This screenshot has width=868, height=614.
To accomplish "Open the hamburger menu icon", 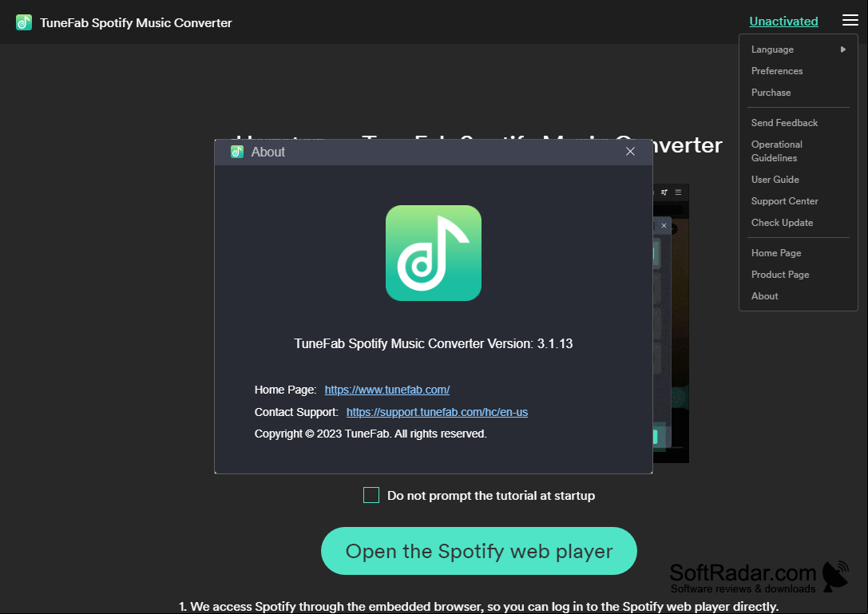I will pos(850,21).
